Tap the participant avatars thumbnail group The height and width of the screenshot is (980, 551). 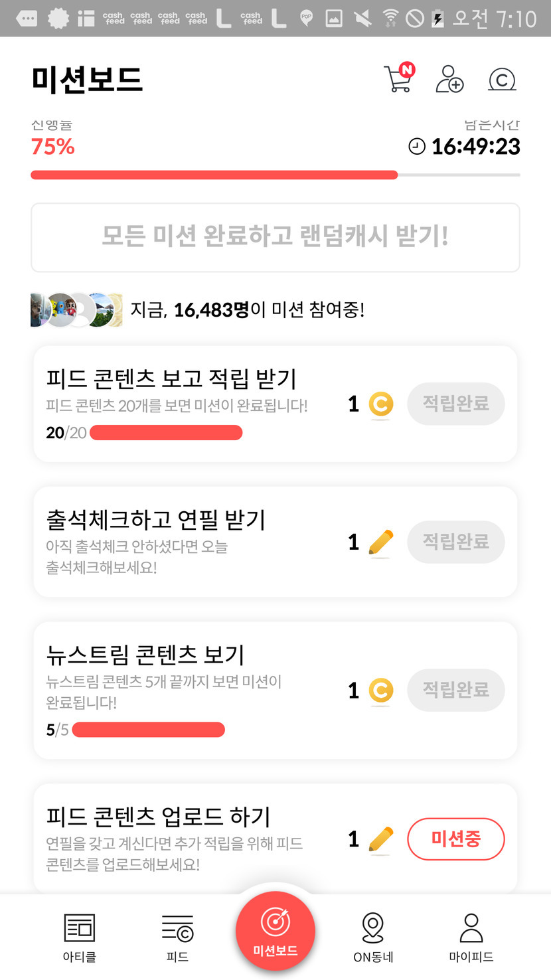tap(76, 309)
